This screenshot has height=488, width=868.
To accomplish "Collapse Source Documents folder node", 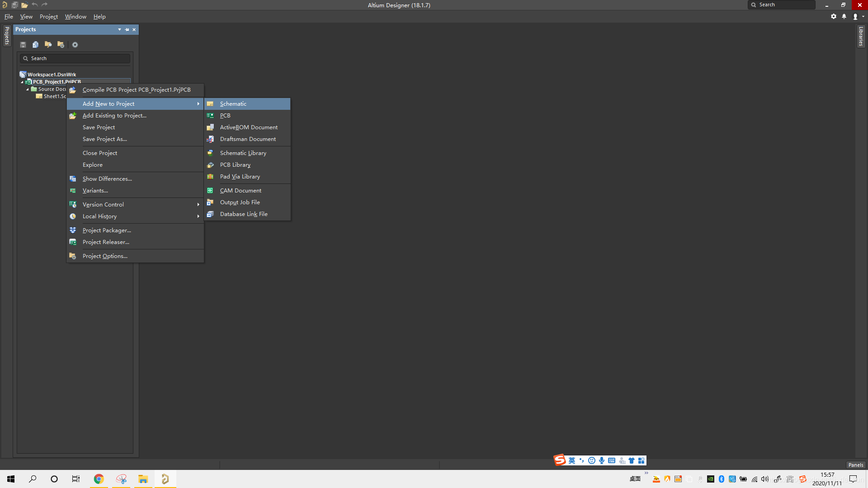I will [x=28, y=89].
